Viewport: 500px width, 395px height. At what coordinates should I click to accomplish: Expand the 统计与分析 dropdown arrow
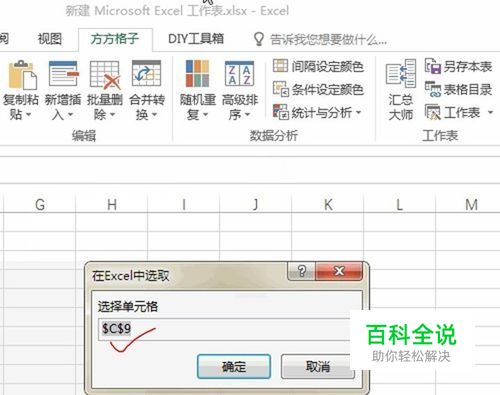[x=359, y=112]
